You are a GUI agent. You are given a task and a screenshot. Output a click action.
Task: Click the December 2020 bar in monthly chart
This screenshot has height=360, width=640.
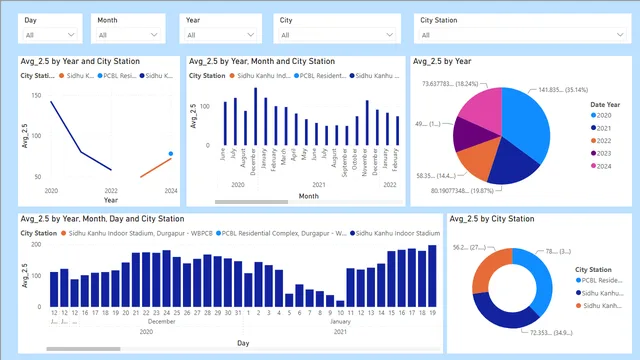256,117
